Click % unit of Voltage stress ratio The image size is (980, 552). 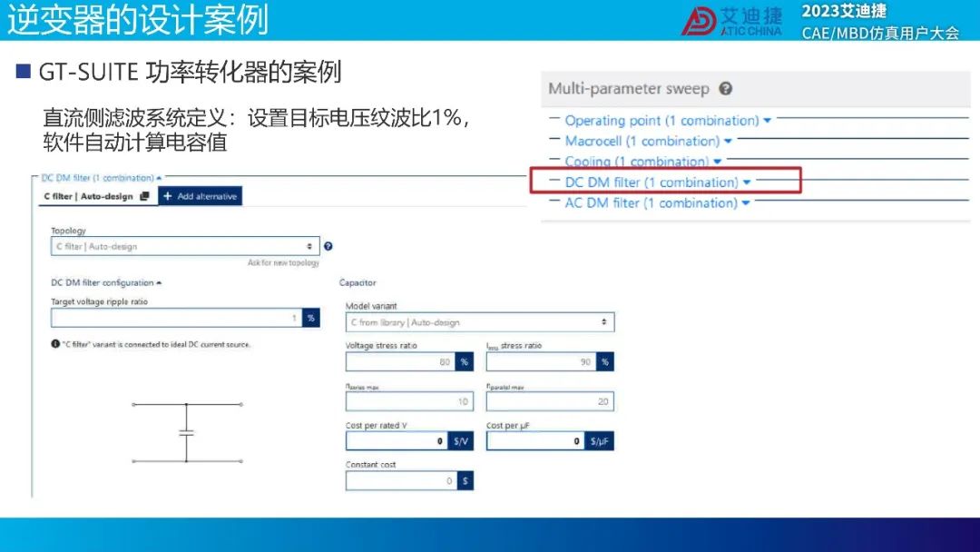[465, 361]
